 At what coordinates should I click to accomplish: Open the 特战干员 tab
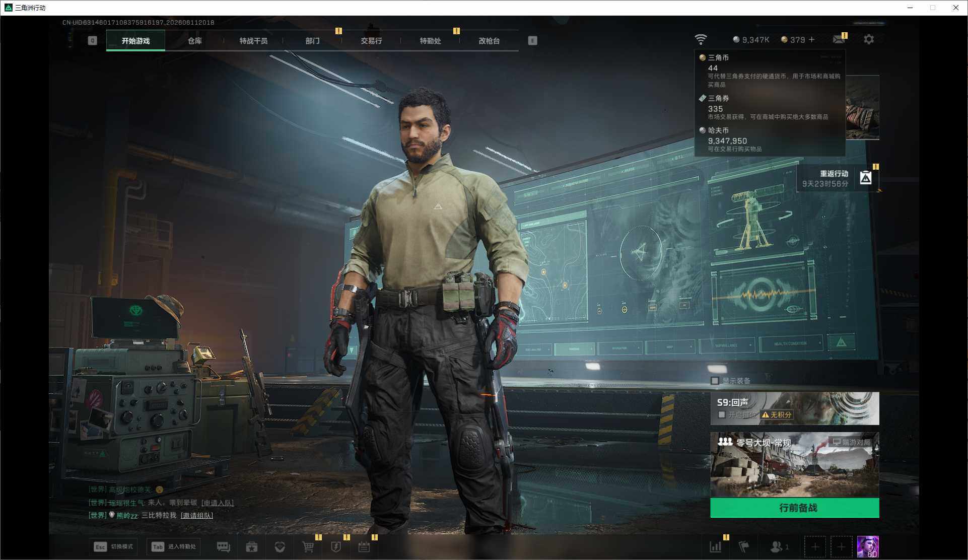tap(253, 41)
